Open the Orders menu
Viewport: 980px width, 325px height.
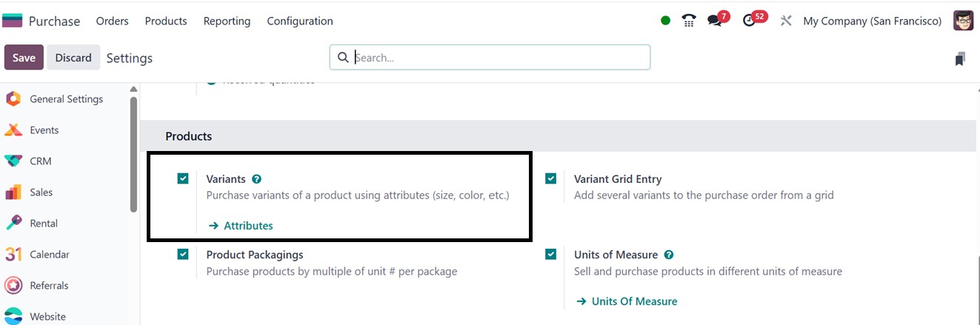point(112,21)
